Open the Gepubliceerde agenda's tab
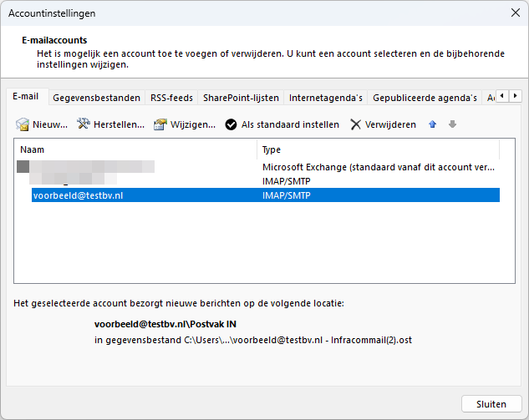The height and width of the screenshot is (420, 529). pyautogui.click(x=425, y=98)
